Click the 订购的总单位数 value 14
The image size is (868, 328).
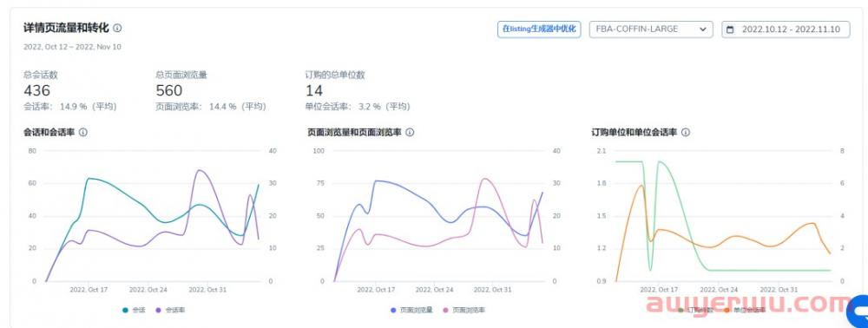point(314,91)
